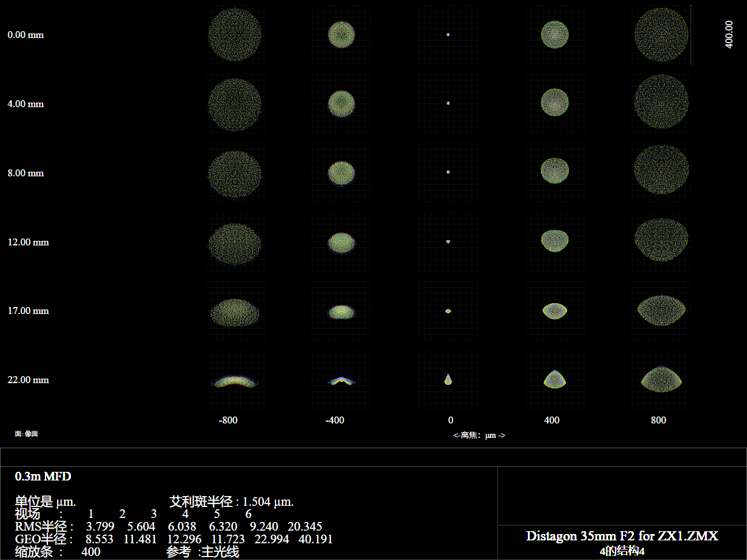Image resolution: width=747 pixels, height=560 pixels.
Task: Click the 0.3m MFD title text
Action: click(43, 476)
